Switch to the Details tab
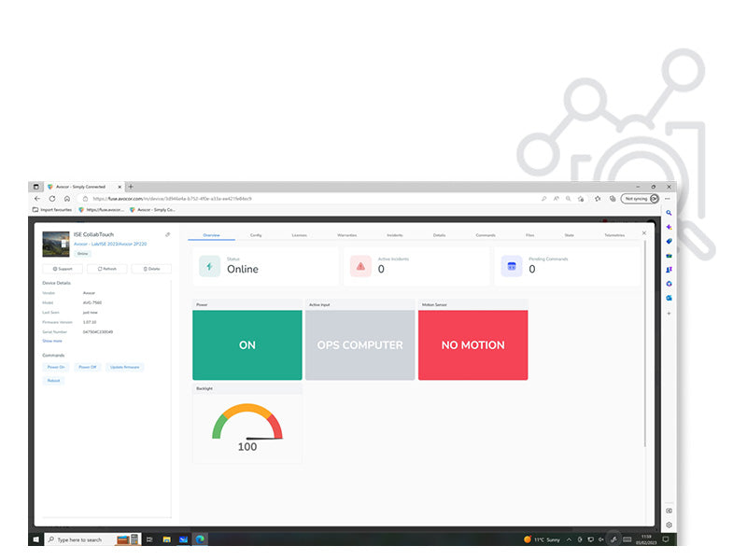Image resolution: width=747 pixels, height=560 pixels. click(439, 235)
